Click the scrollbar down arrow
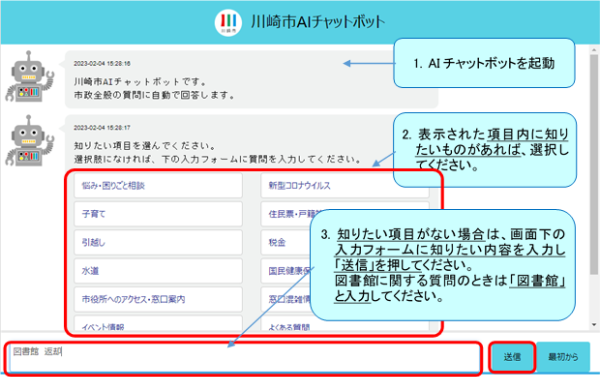The height and width of the screenshot is (377, 600). (x=594, y=325)
